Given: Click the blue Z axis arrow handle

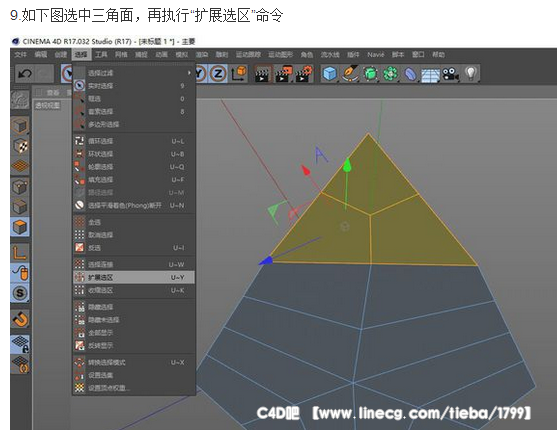Looking at the screenshot, I should [266, 261].
